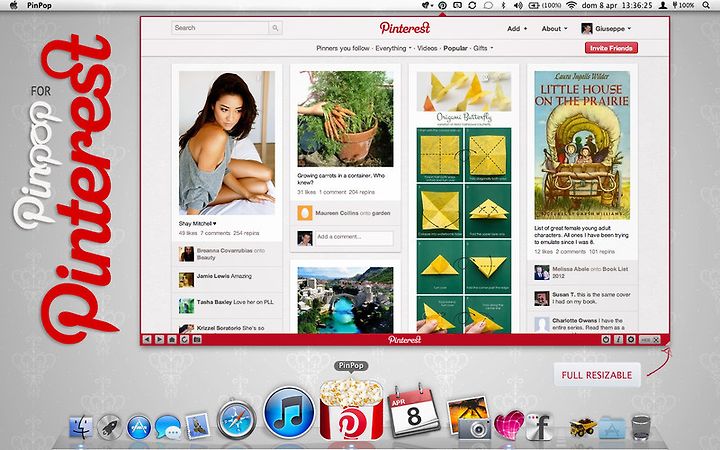Screen dimensions: 720x450
Task: Click Jamie Lewis commenter name
Action: tap(211, 276)
